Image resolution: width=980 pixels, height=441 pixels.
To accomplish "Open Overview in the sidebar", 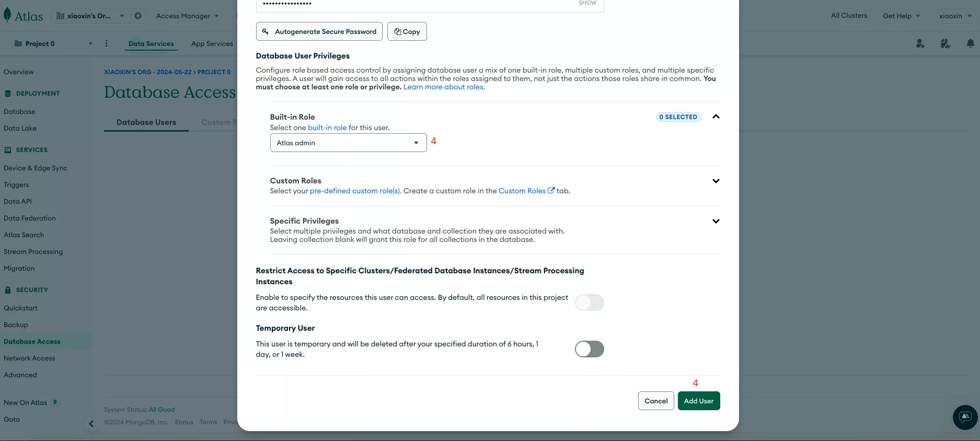I will 19,72.
